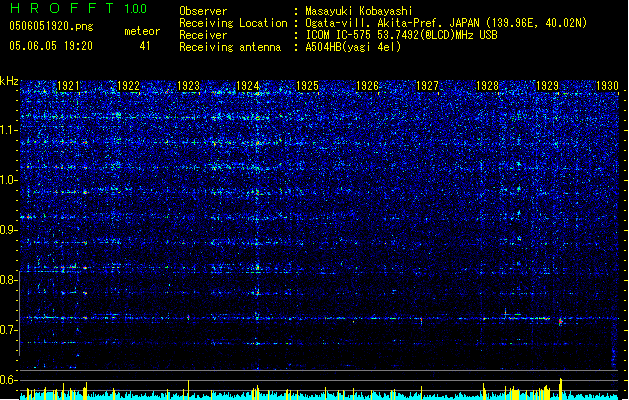
Task: Click the meteor count value 41
Action: click(x=145, y=46)
